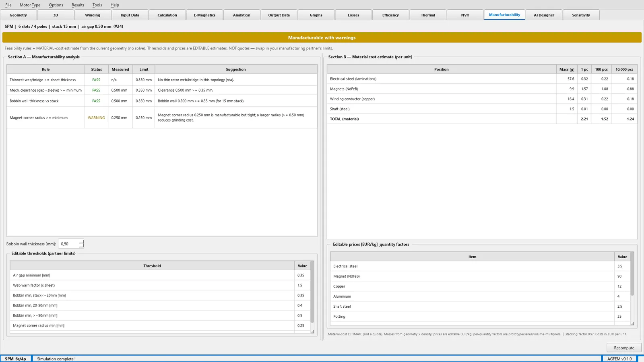Click the Mass [g] column header

(567, 69)
